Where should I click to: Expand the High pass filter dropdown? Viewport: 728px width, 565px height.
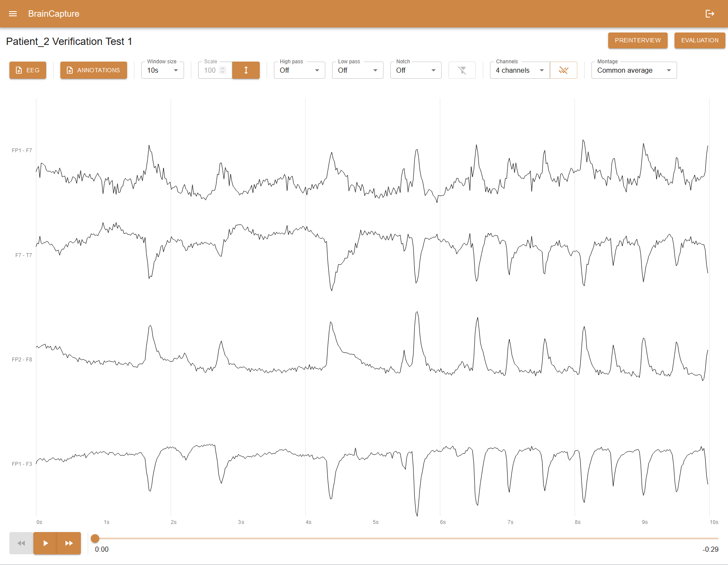tap(299, 70)
